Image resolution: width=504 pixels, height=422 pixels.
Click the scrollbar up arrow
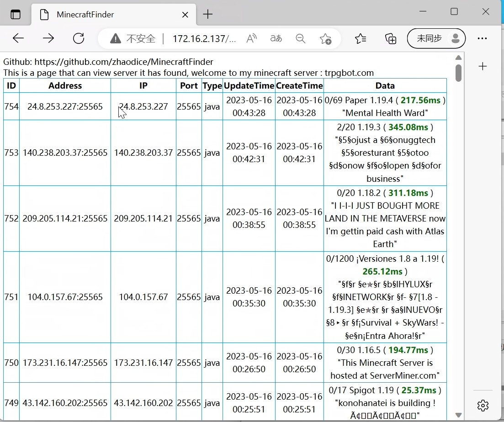tap(459, 58)
